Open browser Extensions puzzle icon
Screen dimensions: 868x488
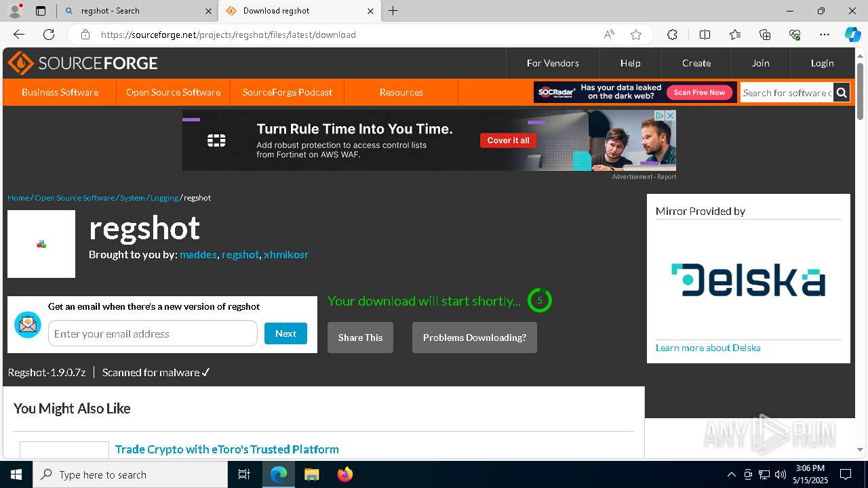click(672, 35)
